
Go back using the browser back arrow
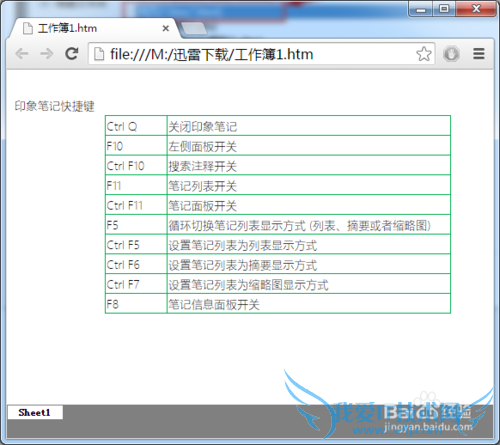tap(22, 54)
